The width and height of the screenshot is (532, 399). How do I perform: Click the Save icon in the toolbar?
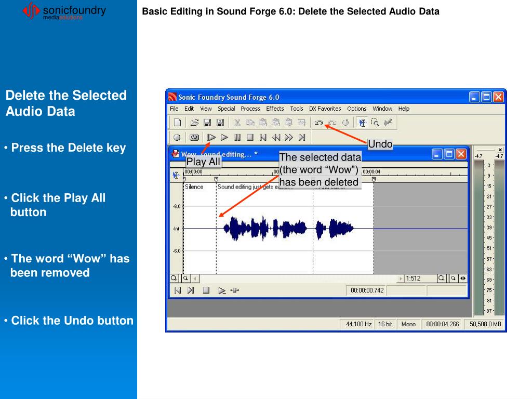pyautogui.click(x=207, y=123)
